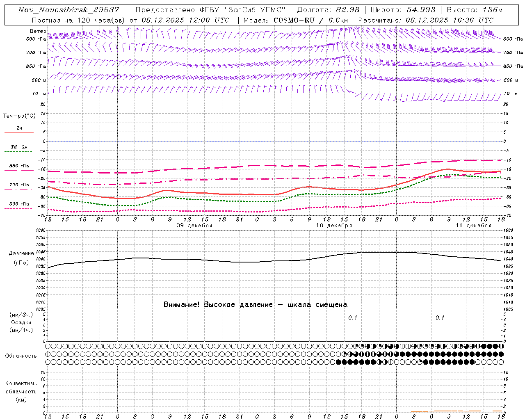Select the latitude value Широта: 54.993

click(x=403, y=10)
